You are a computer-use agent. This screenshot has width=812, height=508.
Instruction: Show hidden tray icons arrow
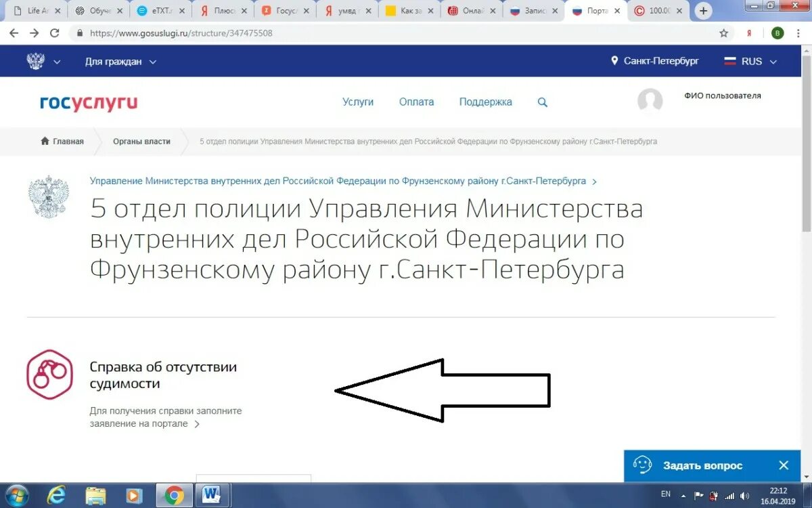tap(683, 496)
